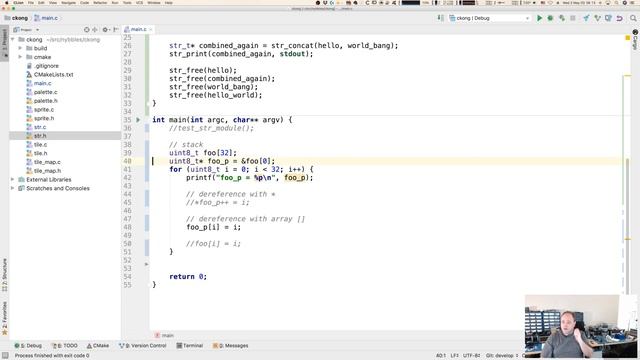
Task: Select tile.h in project tree
Action: point(40,153)
